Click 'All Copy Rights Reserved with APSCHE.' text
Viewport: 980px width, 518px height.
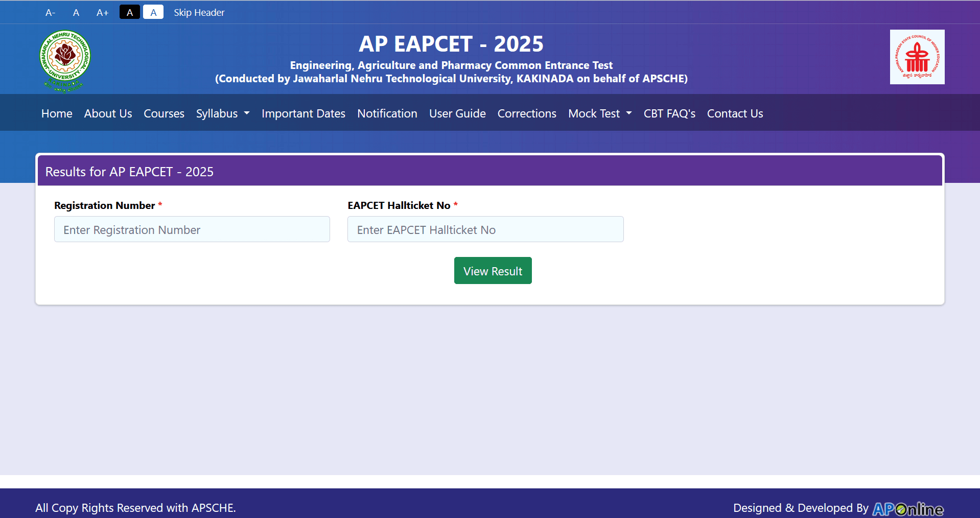click(135, 508)
